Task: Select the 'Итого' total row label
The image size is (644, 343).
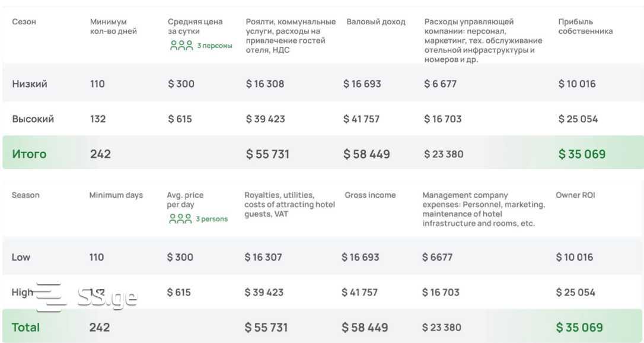Action: (29, 154)
